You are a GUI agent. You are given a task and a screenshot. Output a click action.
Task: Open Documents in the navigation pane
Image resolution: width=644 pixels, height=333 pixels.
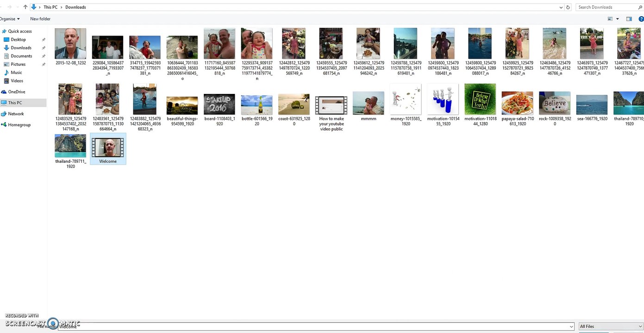point(21,56)
